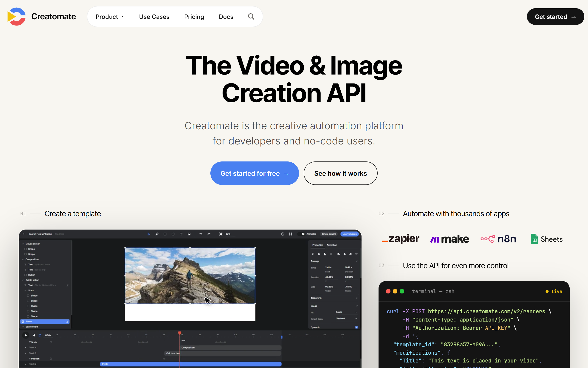The height and width of the screenshot is (368, 588).
Task: Click the Y Scale stopwatch keyframe icon
Action: coord(51,342)
